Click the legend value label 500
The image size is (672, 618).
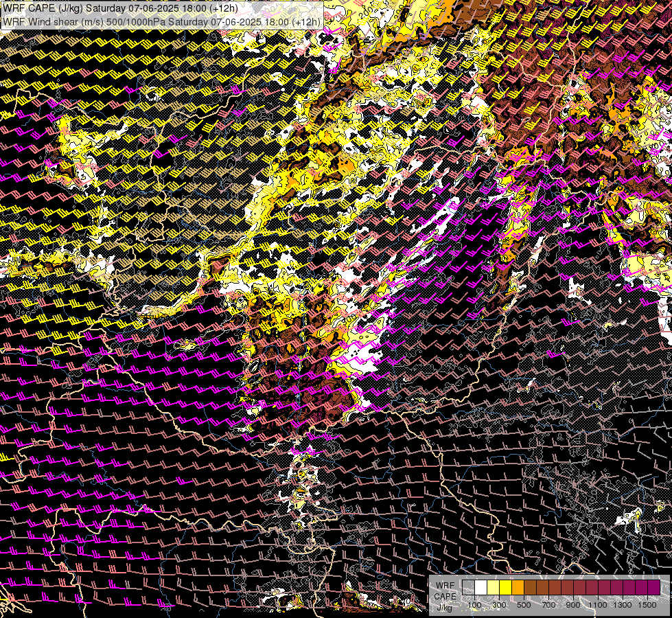(x=524, y=605)
